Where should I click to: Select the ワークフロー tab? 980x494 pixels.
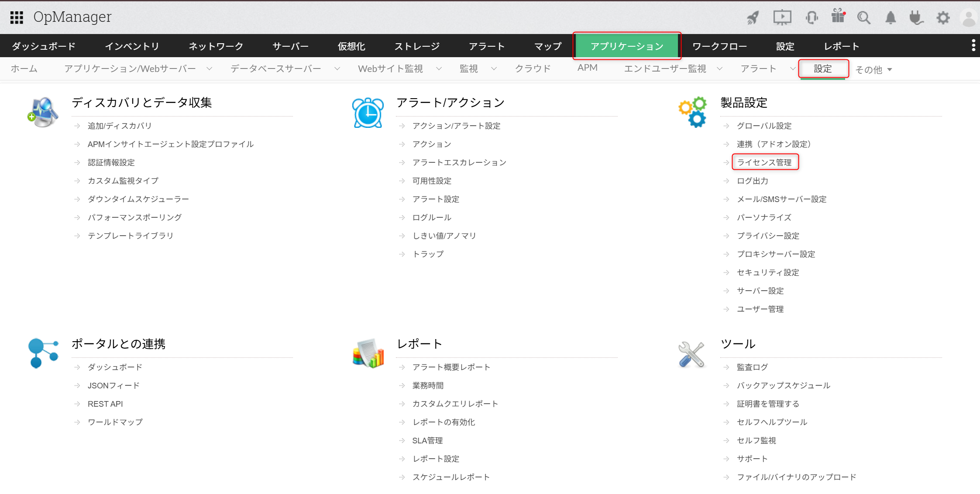(719, 46)
